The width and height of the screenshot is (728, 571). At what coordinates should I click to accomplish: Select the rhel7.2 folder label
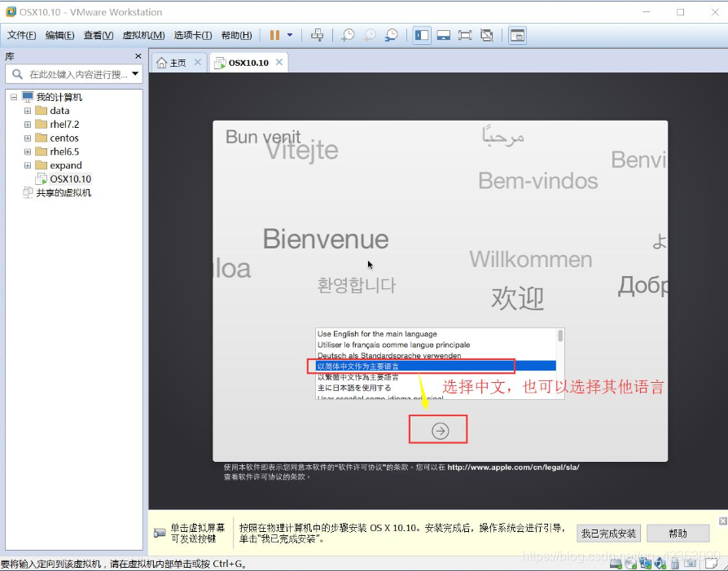[x=64, y=125]
